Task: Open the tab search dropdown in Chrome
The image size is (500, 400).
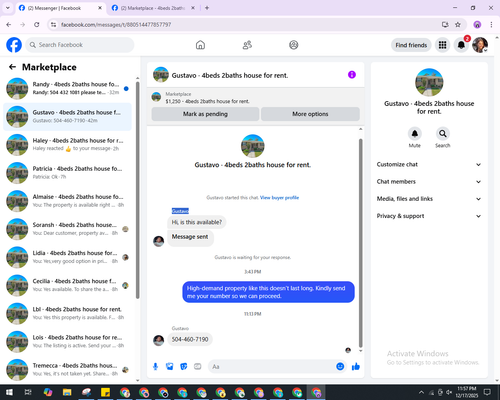Action: pos(7,8)
